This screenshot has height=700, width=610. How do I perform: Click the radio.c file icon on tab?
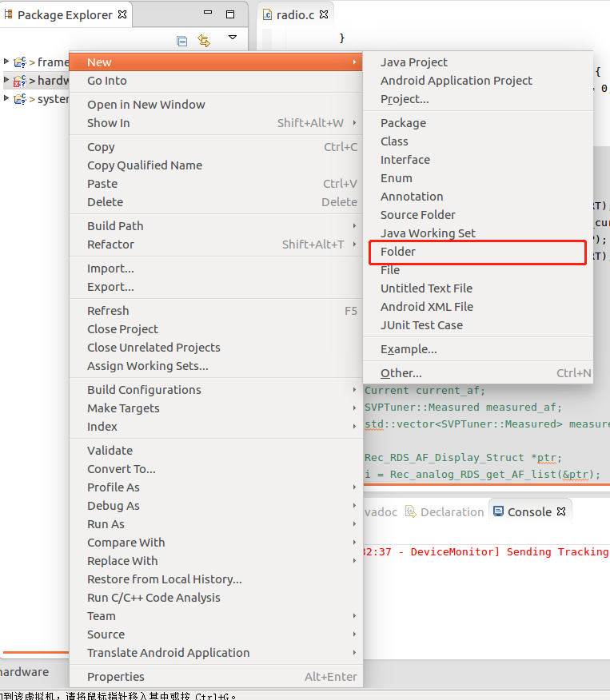(267, 14)
